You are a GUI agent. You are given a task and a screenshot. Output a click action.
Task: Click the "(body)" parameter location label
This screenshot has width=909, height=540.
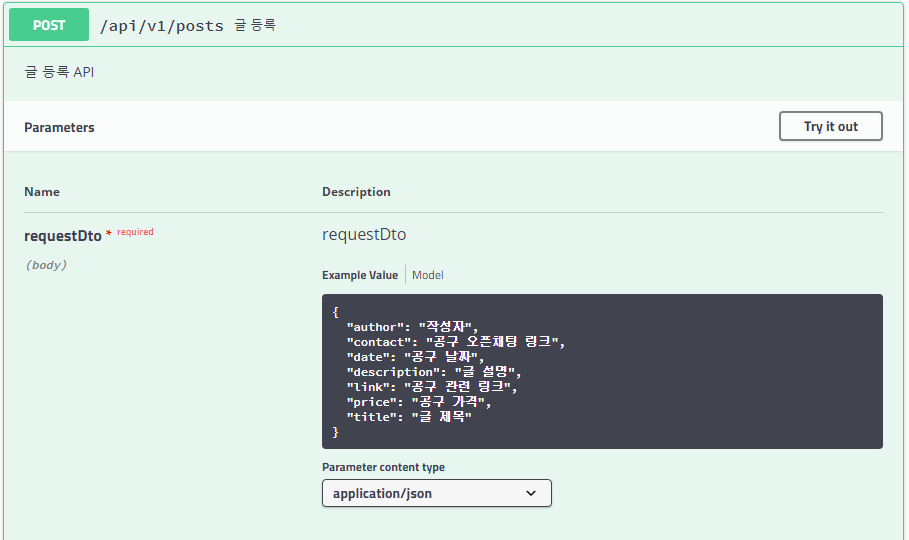[46, 265]
